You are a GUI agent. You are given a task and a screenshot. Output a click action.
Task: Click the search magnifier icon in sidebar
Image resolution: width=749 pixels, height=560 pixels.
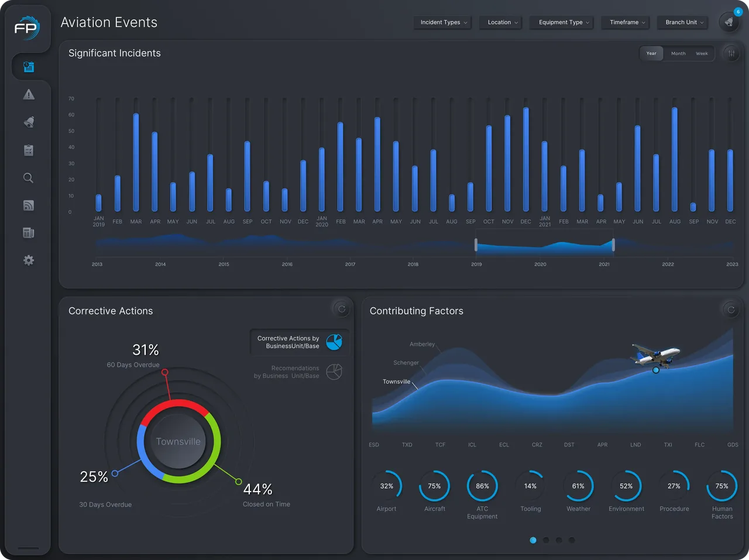coord(28,178)
